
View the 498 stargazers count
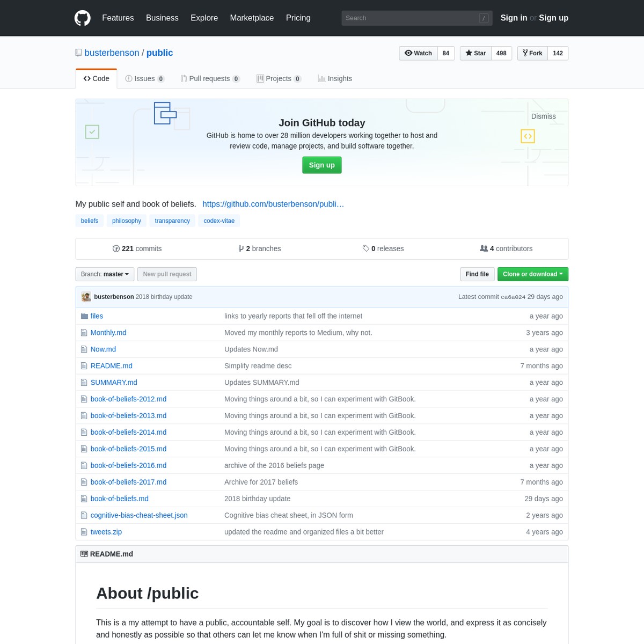pos(501,53)
